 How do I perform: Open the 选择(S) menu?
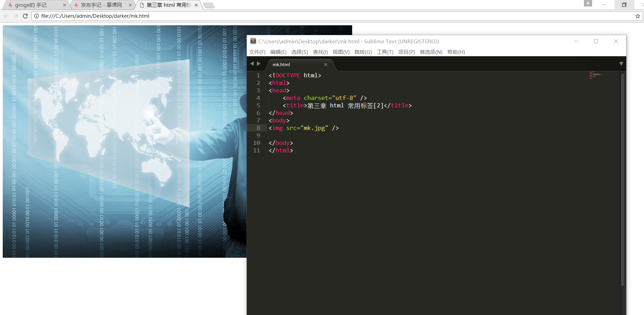point(300,52)
